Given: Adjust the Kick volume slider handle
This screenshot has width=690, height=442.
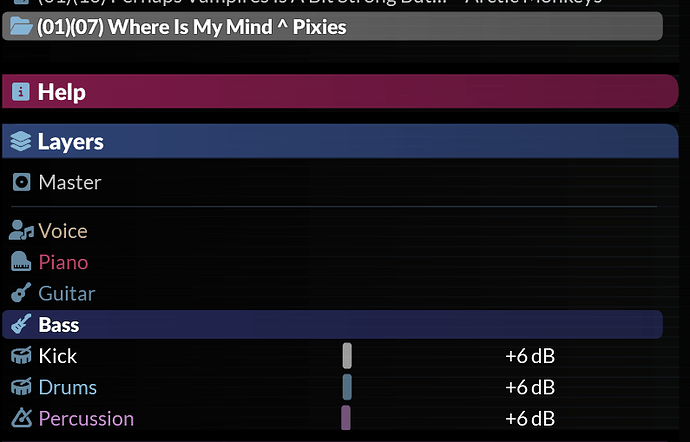Looking at the screenshot, I should click(347, 356).
